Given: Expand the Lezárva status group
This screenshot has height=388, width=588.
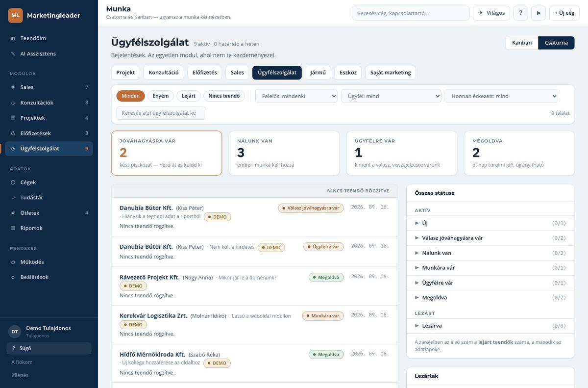Looking at the screenshot, I should click(490, 326).
